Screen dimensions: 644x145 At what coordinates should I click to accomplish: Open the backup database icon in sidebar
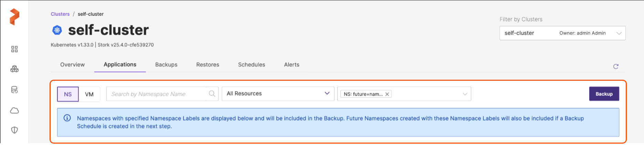(14, 90)
